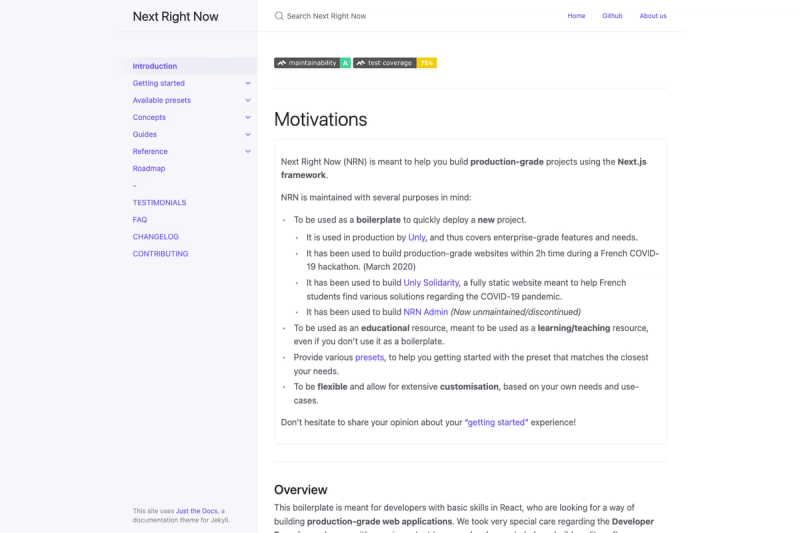Image resolution: width=800 pixels, height=533 pixels.
Task: Open TESTIMONIALS in the sidebar
Action: [x=159, y=202]
